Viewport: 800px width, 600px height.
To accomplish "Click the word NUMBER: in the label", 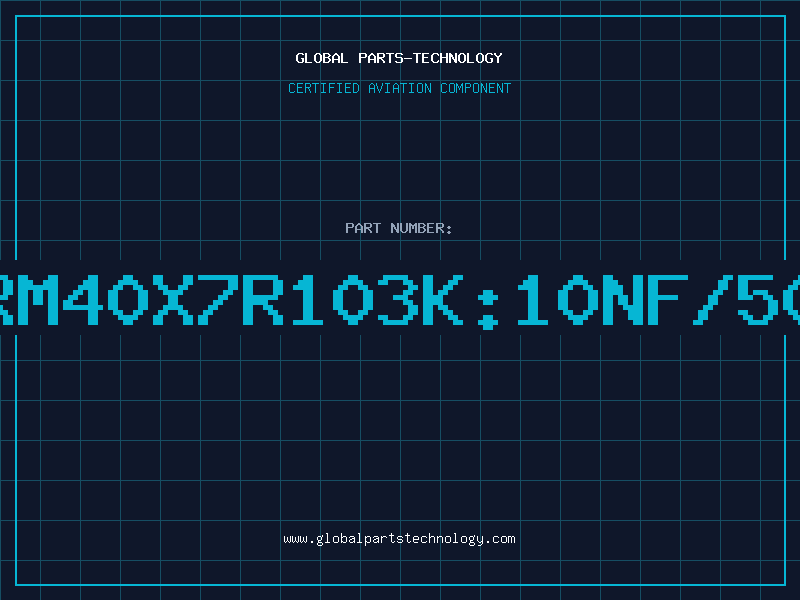I will [x=421, y=228].
